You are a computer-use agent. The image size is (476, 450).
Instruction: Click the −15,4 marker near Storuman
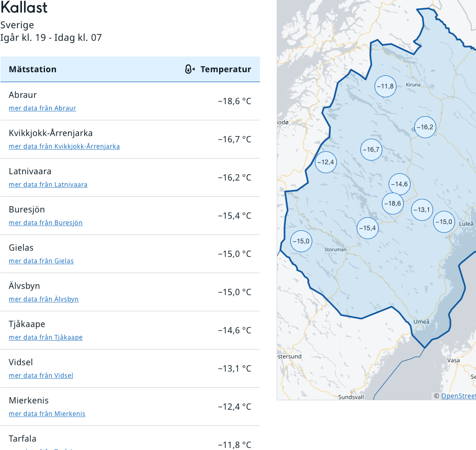pos(367,228)
